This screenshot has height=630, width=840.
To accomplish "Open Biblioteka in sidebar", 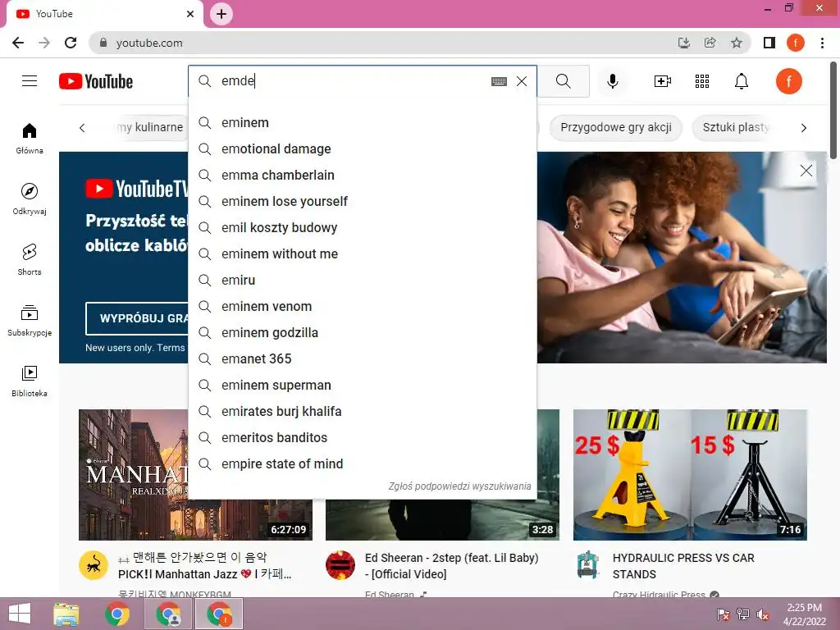I will coord(30,381).
